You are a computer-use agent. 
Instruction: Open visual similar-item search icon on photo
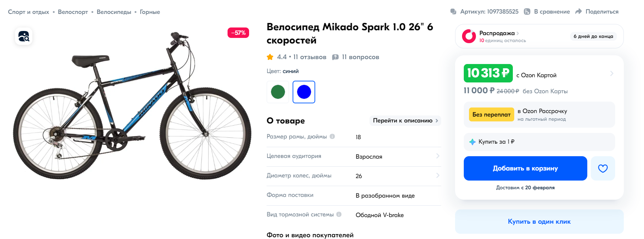tap(24, 37)
